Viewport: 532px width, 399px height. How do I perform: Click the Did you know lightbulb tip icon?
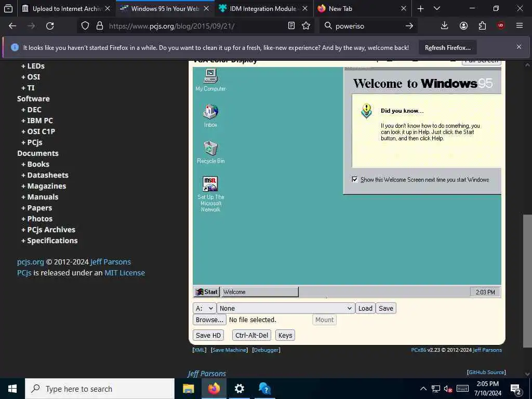click(366, 111)
